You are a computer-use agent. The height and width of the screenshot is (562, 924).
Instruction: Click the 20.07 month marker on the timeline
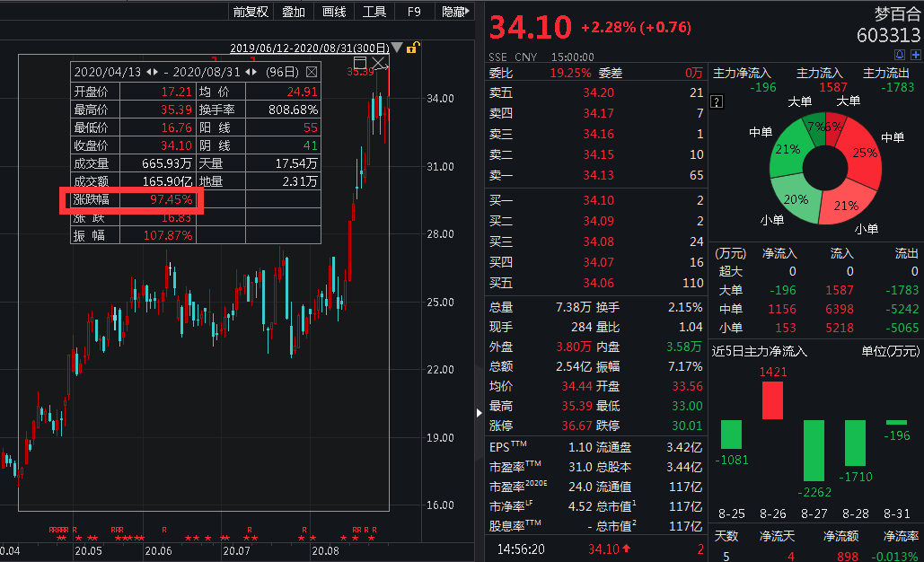click(x=236, y=551)
